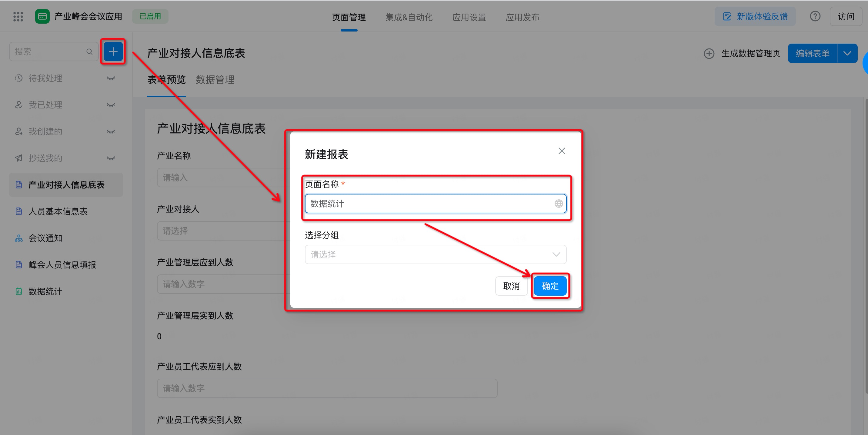Open 会议通知 in sidebar

(66, 238)
